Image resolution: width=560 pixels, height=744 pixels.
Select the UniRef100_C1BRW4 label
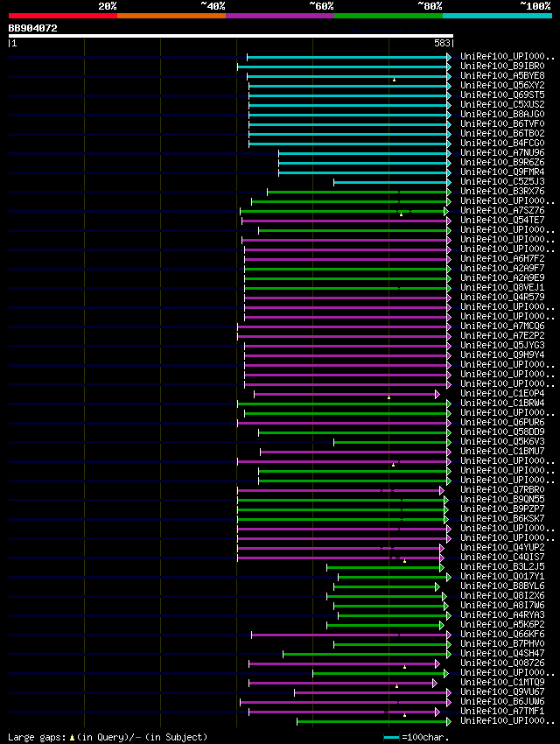[x=502, y=403]
